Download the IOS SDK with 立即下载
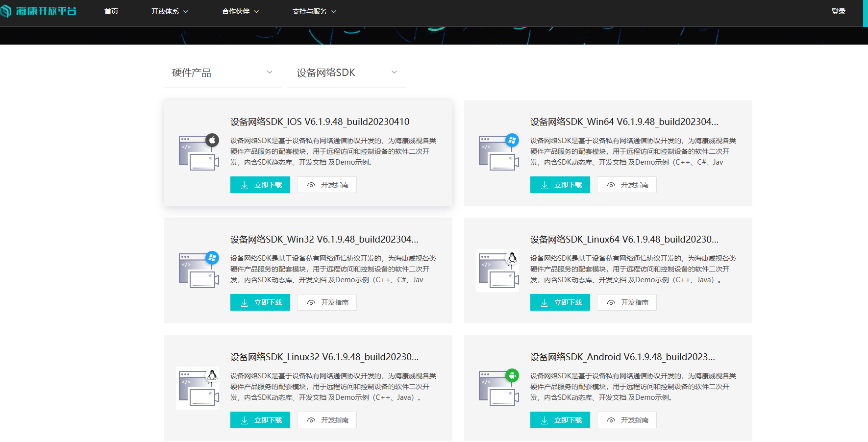 (x=260, y=185)
